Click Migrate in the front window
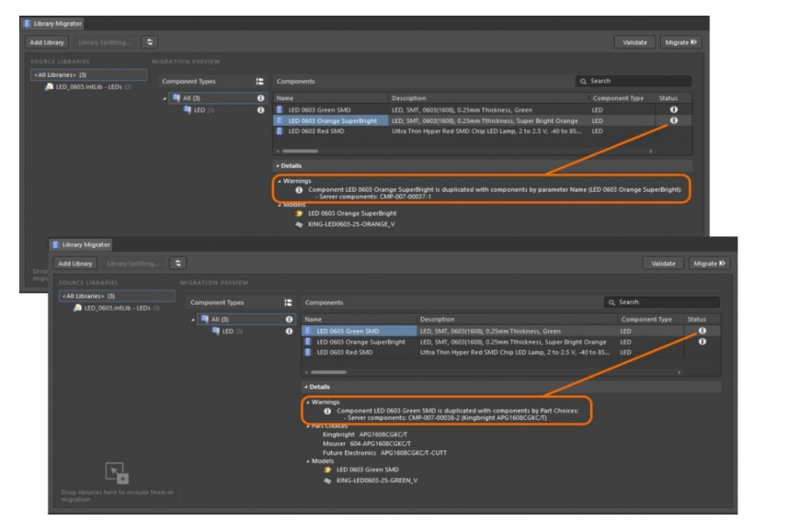 (x=709, y=263)
